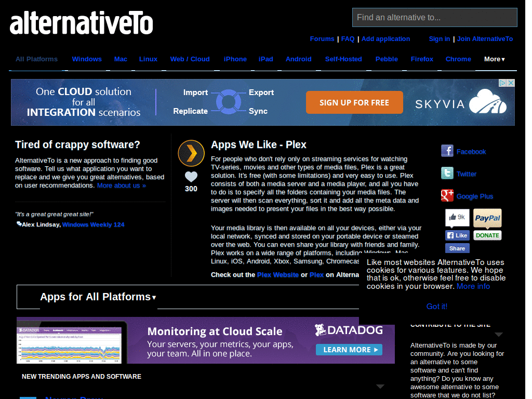Open the Twitter bird icon
The image size is (532, 399).
447,173
